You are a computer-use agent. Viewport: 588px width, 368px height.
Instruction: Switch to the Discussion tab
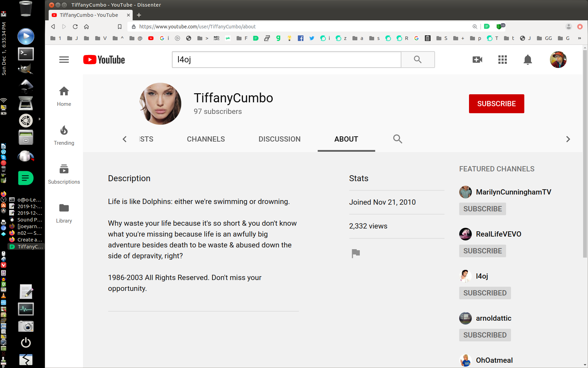pos(279,139)
